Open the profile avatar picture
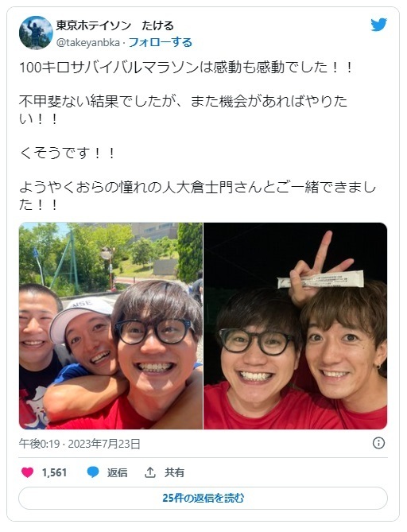The image size is (407, 532). coord(36,33)
